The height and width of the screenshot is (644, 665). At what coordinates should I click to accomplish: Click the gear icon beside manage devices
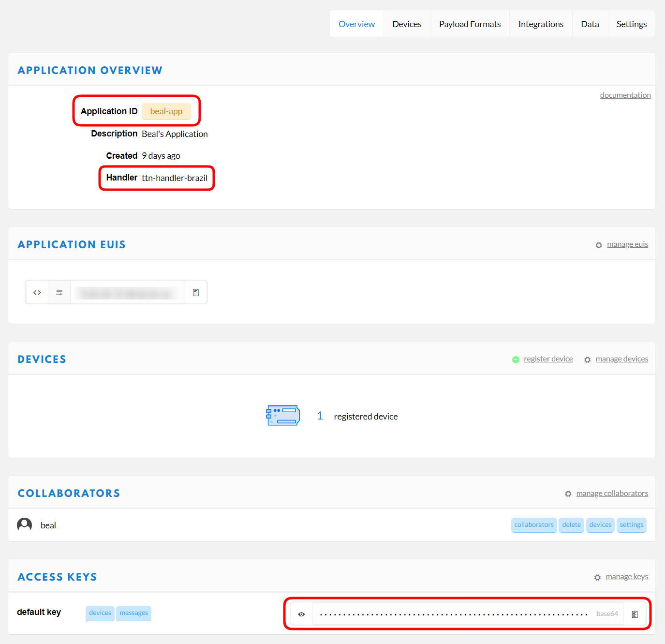(x=587, y=360)
